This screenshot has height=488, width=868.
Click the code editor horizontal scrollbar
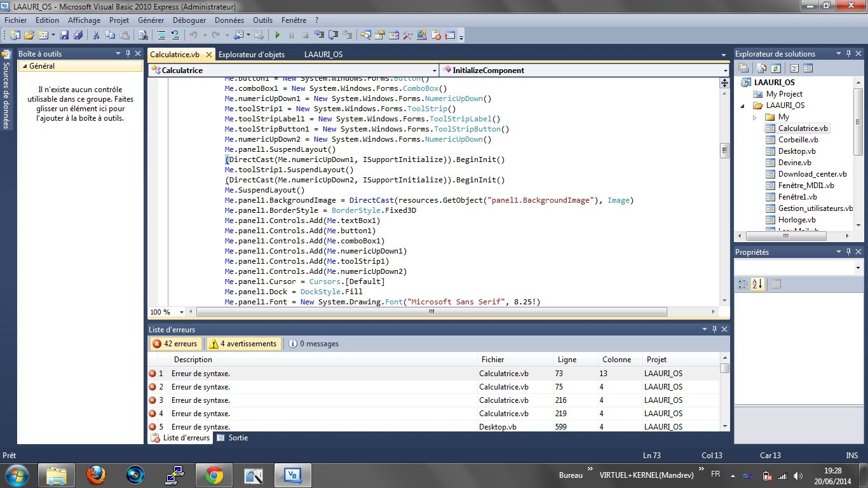pos(431,312)
